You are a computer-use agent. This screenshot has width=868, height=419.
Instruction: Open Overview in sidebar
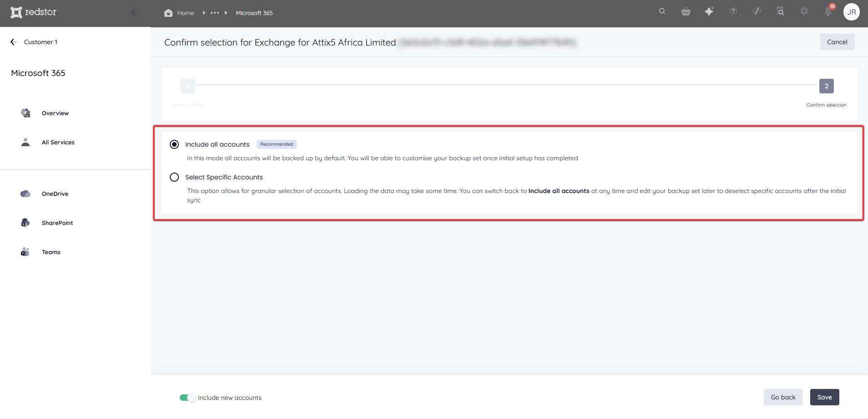tap(55, 113)
